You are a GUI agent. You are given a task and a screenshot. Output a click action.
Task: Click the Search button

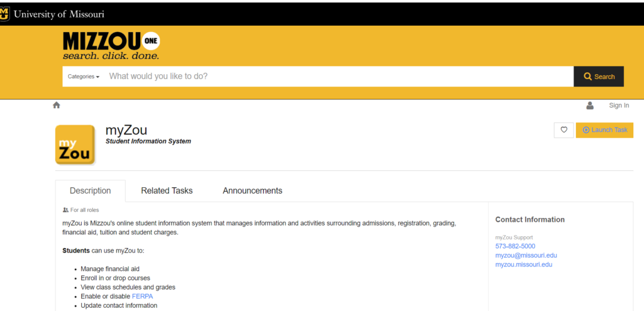pyautogui.click(x=599, y=76)
